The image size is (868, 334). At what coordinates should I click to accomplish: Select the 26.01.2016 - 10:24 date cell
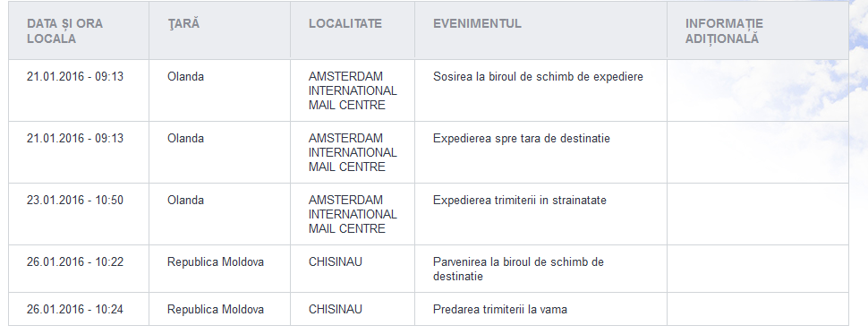coord(75,310)
